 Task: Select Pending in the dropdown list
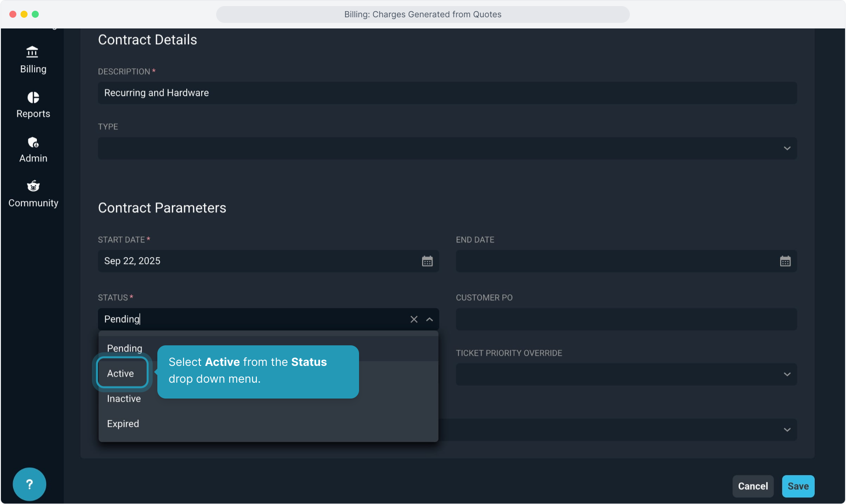pos(125,349)
